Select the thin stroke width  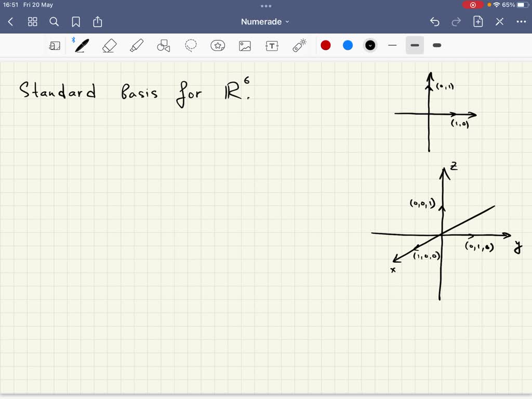point(392,45)
